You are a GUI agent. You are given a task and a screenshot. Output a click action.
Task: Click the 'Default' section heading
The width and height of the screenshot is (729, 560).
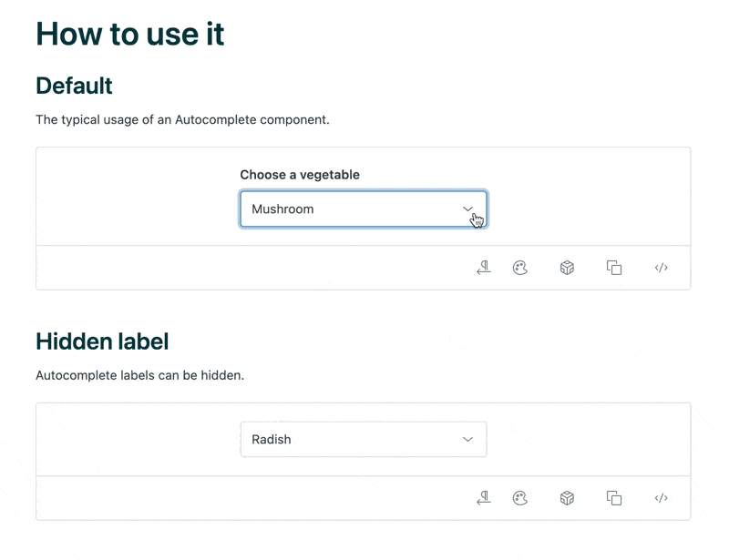coord(74,86)
